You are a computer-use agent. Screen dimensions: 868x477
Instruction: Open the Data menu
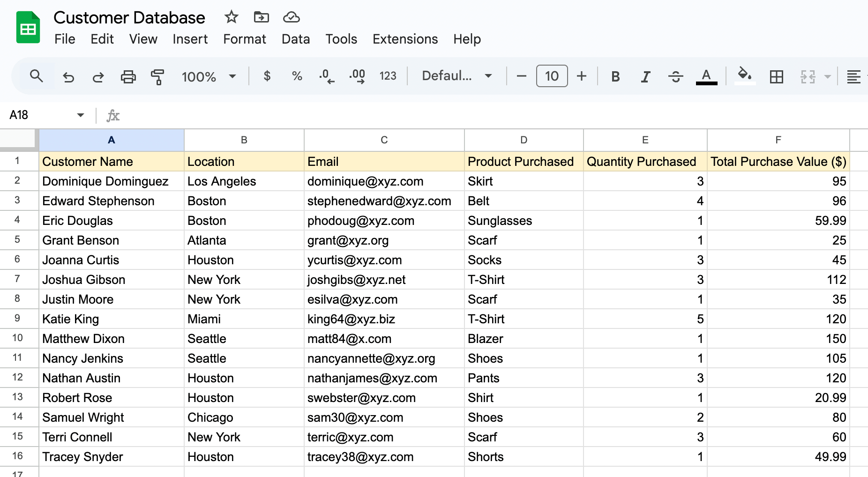295,39
